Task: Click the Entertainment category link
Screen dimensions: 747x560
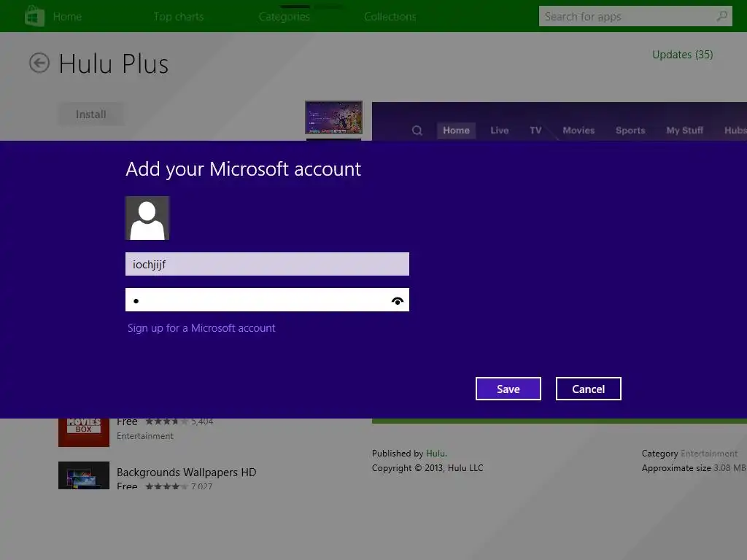Action: tap(709, 454)
